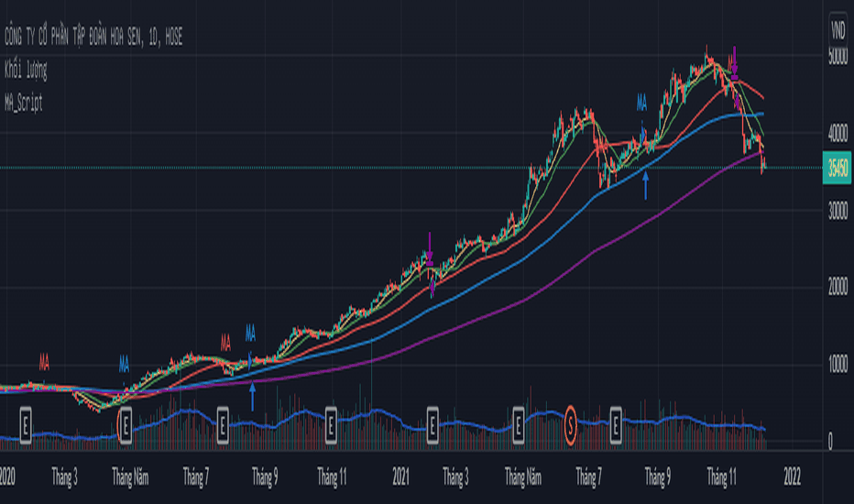The width and height of the screenshot is (854, 504).
Task: Open the E earnings marker near Tháng 11 2020
Action: click(x=331, y=425)
